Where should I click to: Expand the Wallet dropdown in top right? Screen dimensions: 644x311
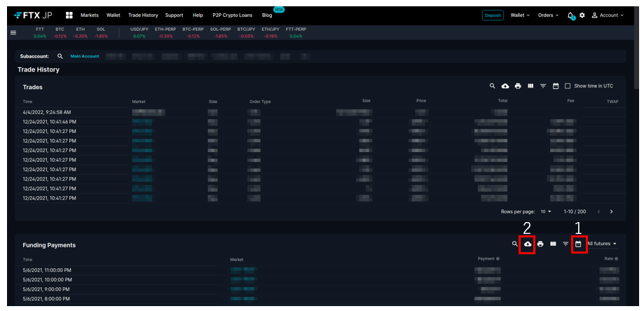[x=520, y=15]
